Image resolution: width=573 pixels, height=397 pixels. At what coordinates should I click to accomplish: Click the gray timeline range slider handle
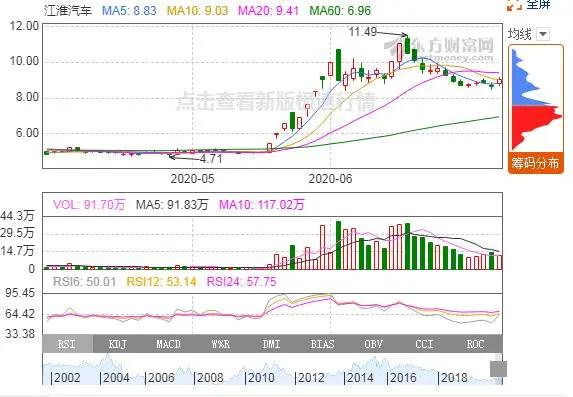498,368
